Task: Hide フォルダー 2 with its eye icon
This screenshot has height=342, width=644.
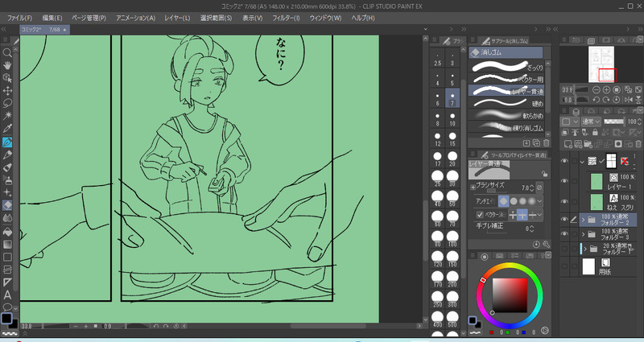Action: pos(564,220)
